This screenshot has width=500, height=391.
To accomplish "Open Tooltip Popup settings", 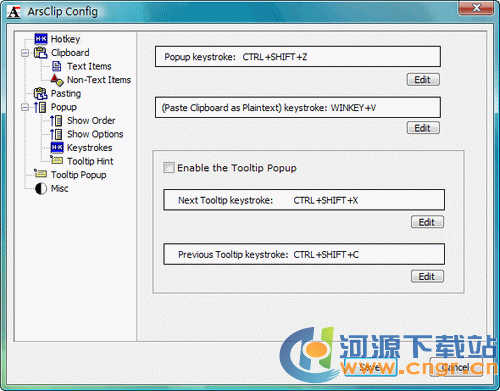I will coord(79,175).
